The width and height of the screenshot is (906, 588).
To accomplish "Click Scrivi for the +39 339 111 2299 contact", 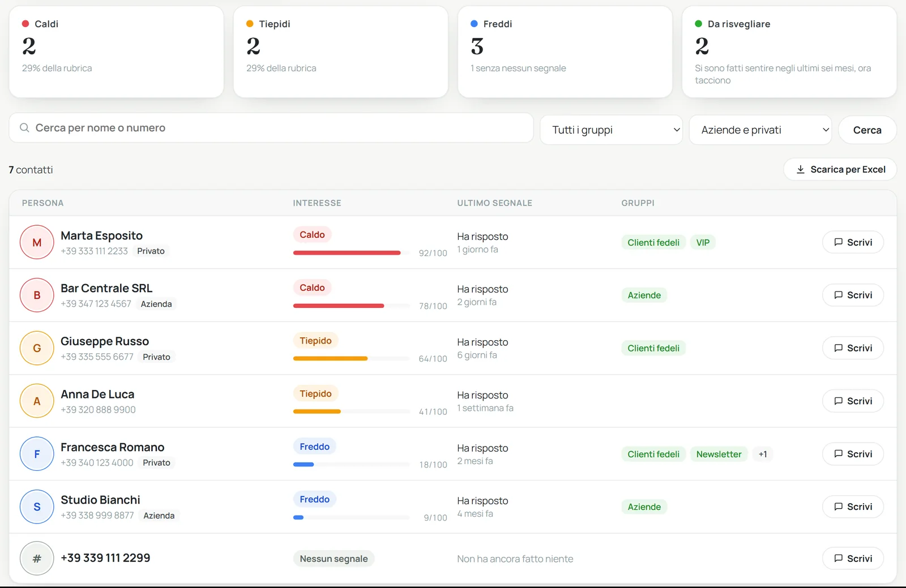I will point(853,559).
